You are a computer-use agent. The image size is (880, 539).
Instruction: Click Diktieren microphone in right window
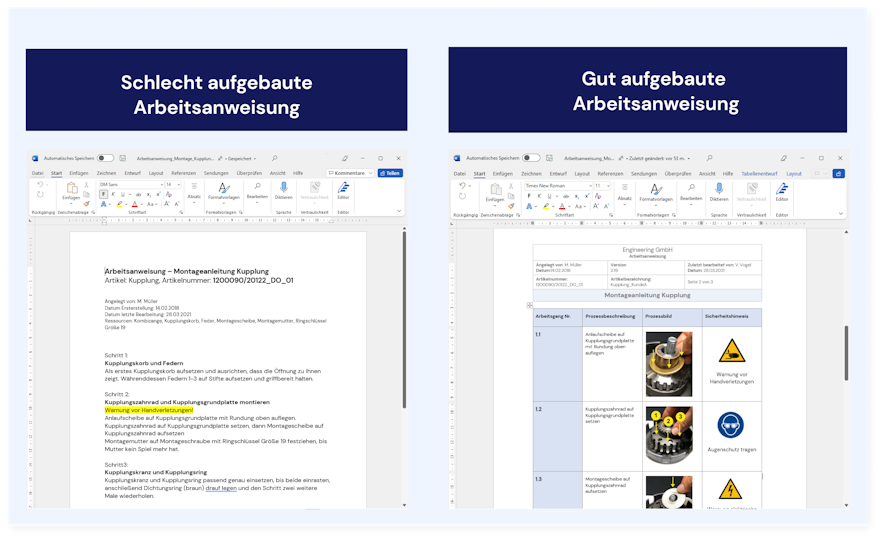719,192
